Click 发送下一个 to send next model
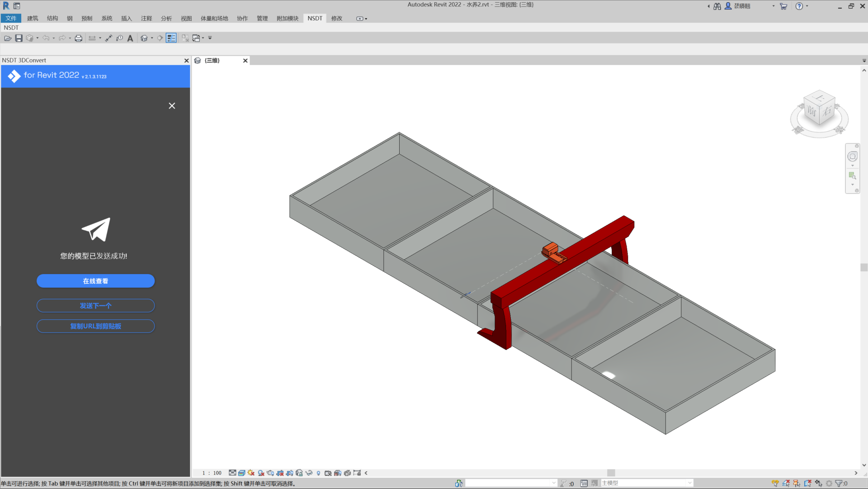This screenshot has width=868, height=489. coord(95,306)
